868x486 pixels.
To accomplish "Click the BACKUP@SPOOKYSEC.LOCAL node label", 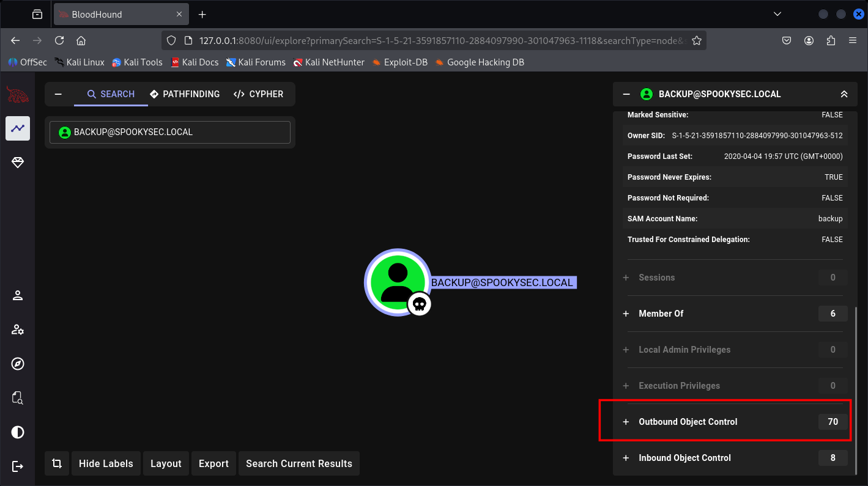I will [x=503, y=282].
